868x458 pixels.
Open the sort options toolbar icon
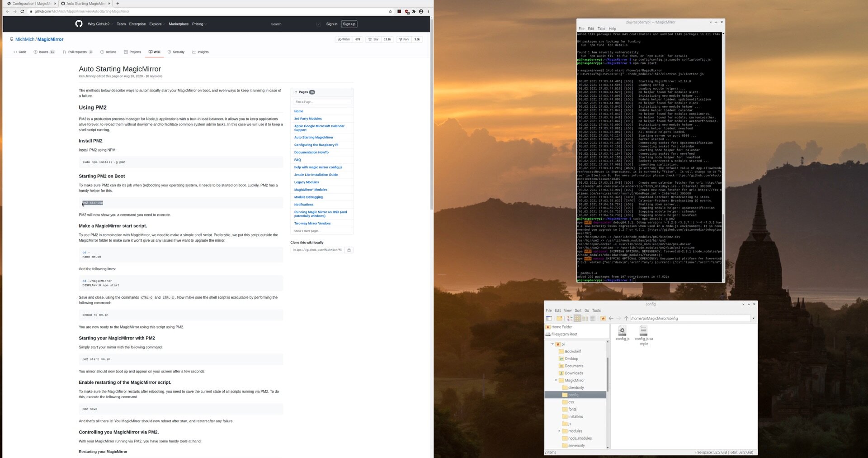(570, 319)
